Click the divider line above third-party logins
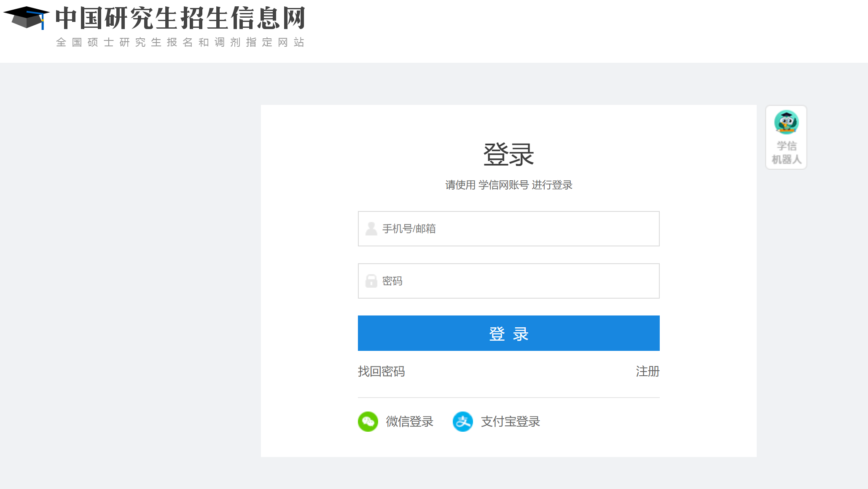This screenshot has height=489, width=868. click(508, 398)
